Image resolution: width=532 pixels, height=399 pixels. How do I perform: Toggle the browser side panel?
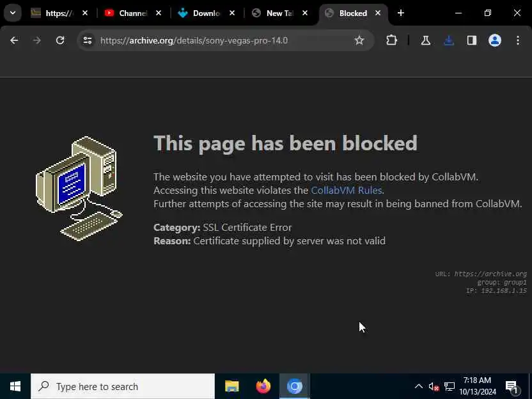[x=472, y=40]
